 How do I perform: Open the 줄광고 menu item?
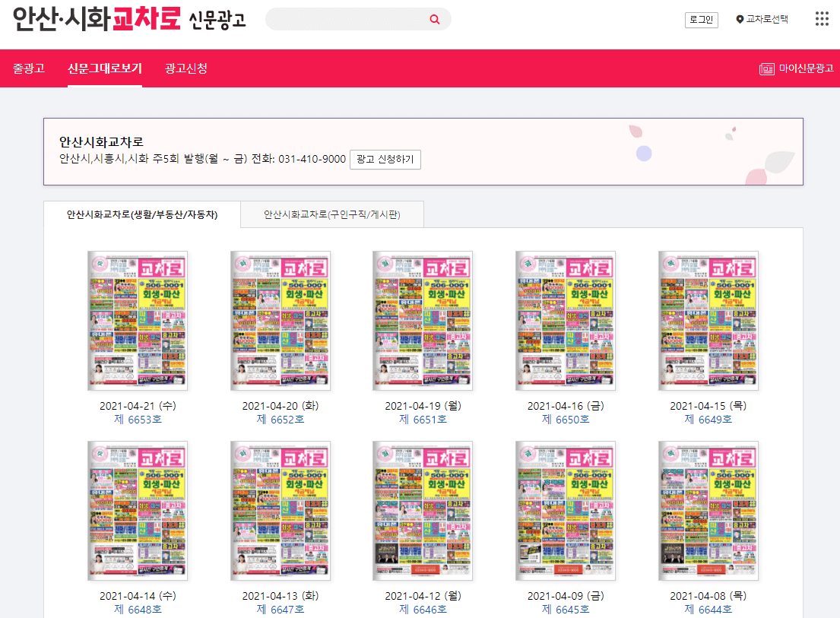[x=28, y=68]
